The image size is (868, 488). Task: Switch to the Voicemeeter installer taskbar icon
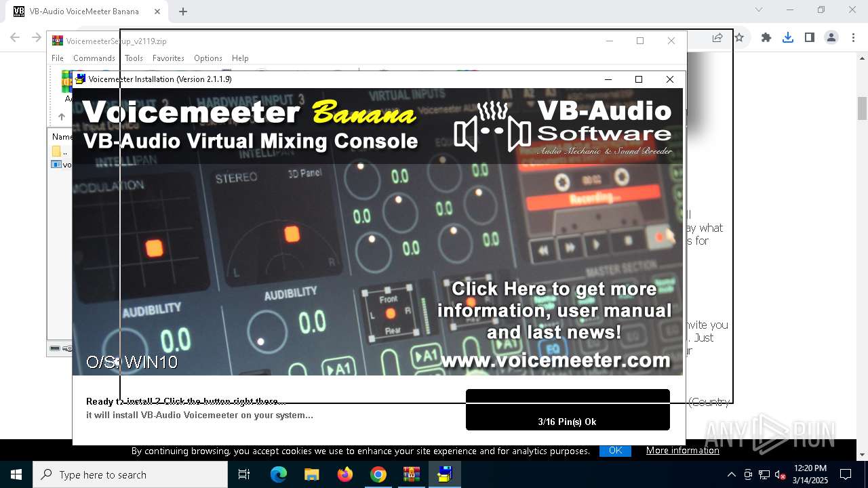click(444, 474)
